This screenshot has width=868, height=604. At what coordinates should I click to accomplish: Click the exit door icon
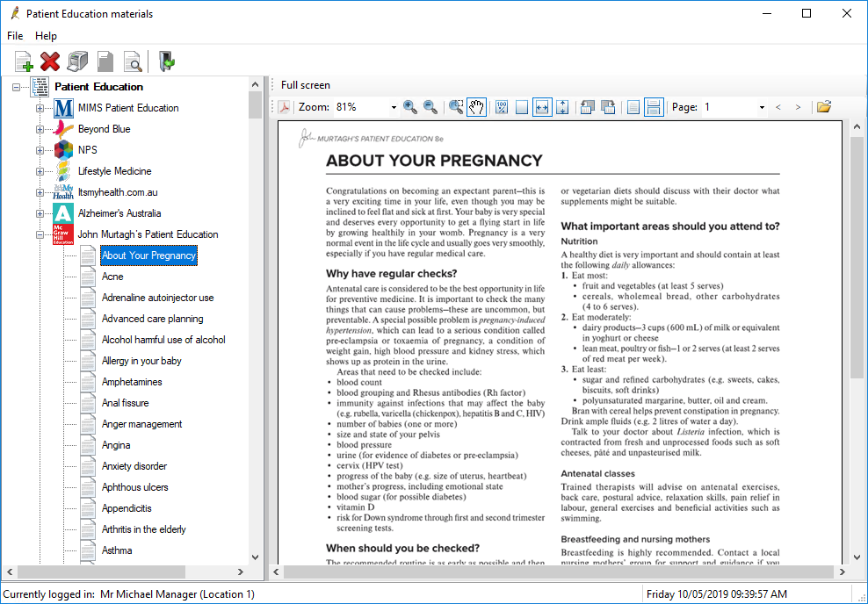[167, 61]
